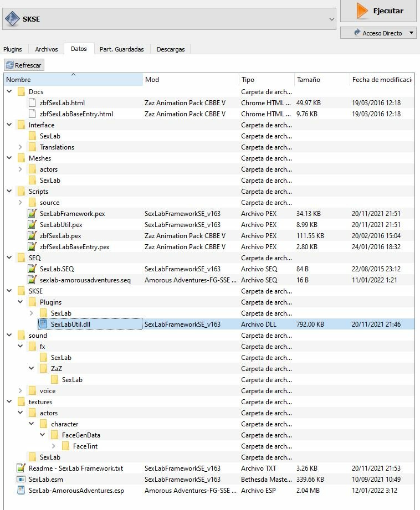
Task: Click the zbfSexLabBaseEntry.pex file icon
Action: tap(32, 246)
